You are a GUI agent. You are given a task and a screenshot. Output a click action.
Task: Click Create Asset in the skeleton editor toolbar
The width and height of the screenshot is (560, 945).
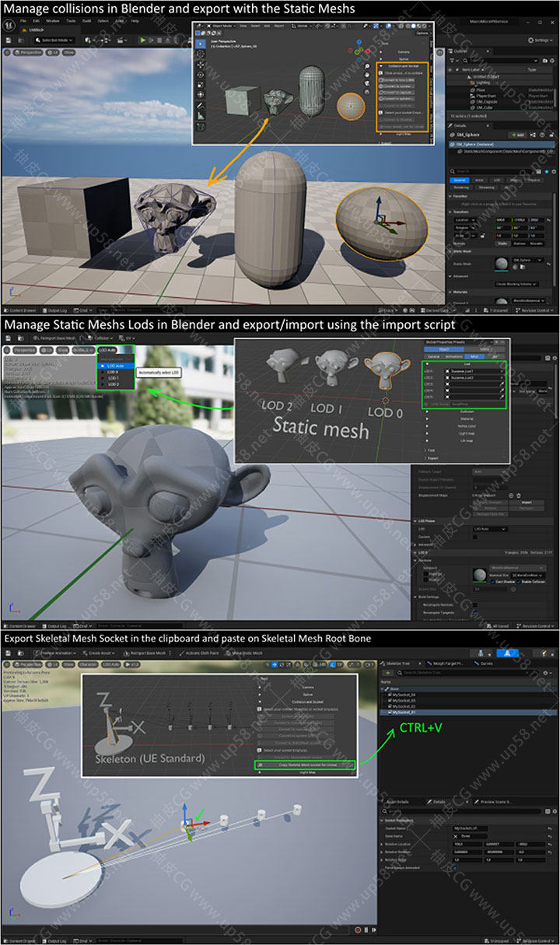coord(98,653)
